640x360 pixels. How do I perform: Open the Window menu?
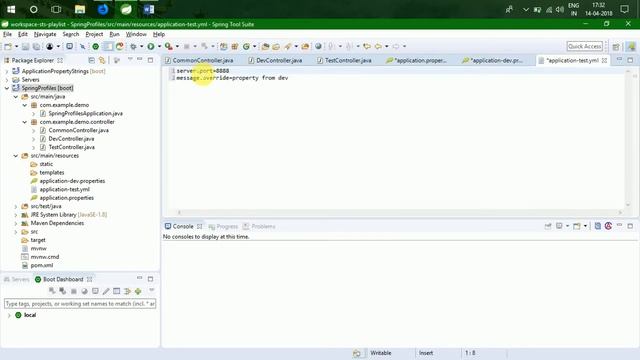click(x=136, y=34)
